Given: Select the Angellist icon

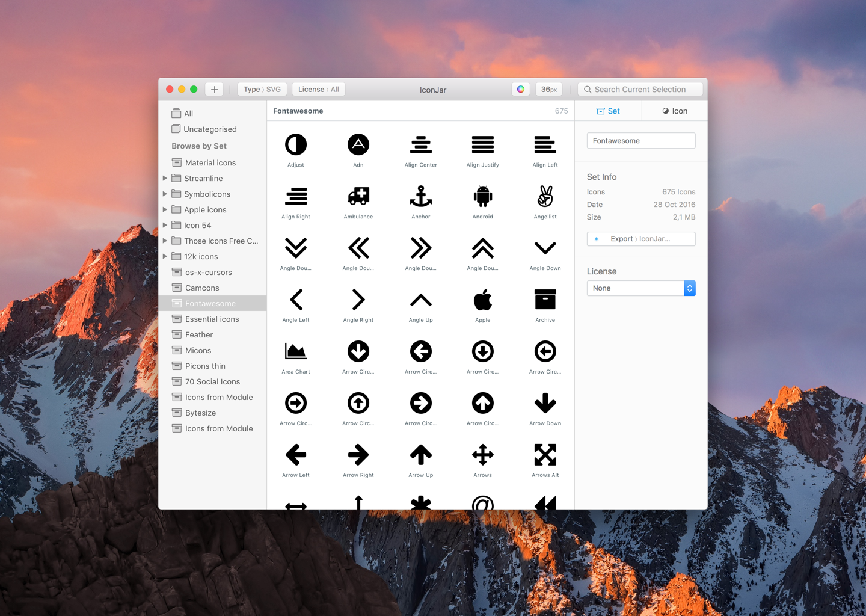Looking at the screenshot, I should (545, 197).
